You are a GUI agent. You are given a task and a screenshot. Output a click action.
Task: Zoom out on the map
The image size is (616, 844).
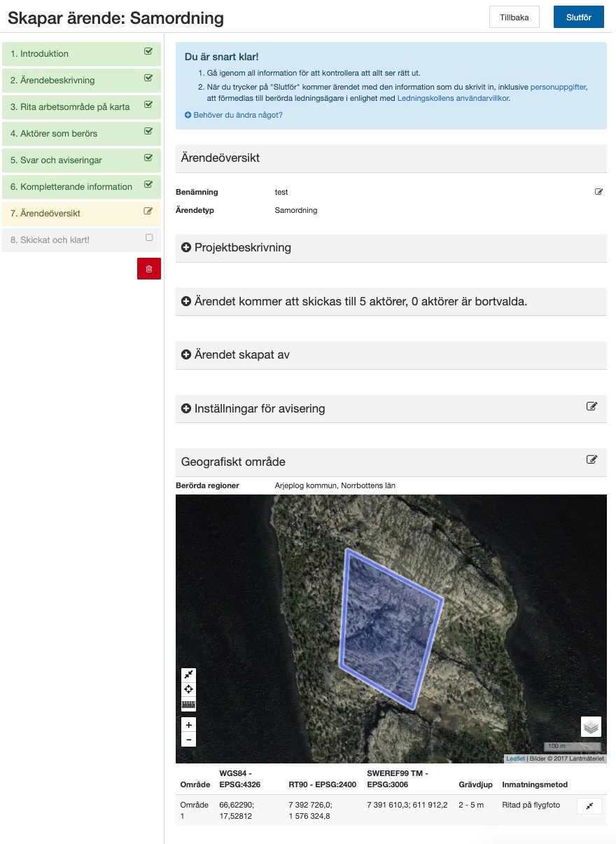(x=188, y=740)
